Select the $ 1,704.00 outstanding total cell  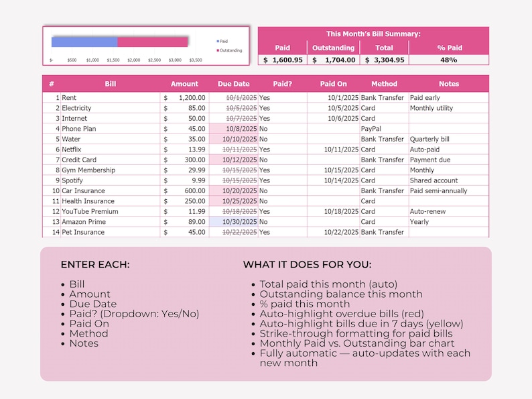click(334, 60)
